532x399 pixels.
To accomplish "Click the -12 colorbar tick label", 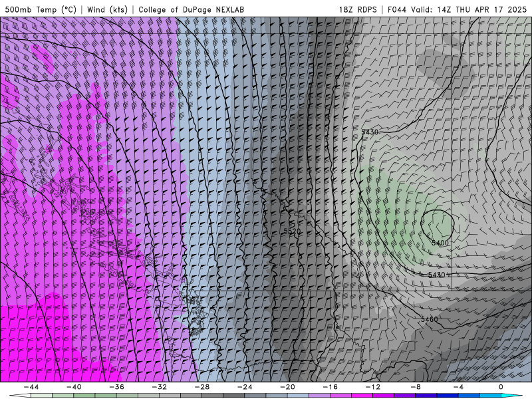I will [373, 387].
